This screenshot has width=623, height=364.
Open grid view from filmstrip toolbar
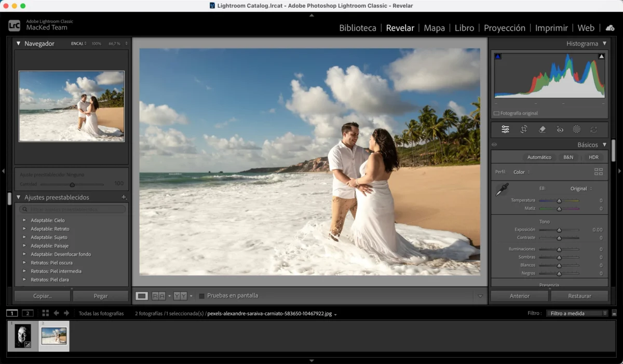pyautogui.click(x=46, y=313)
